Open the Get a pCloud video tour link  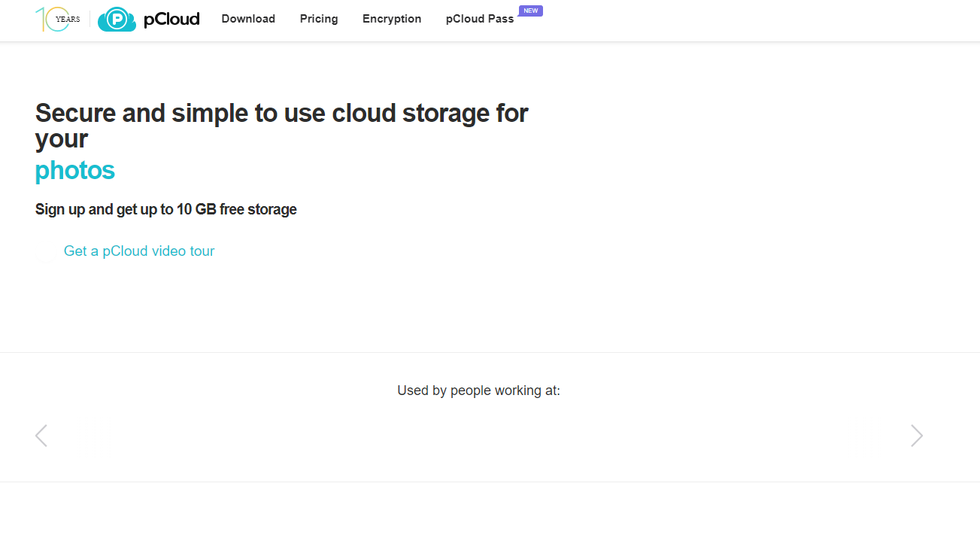pyautogui.click(x=139, y=251)
